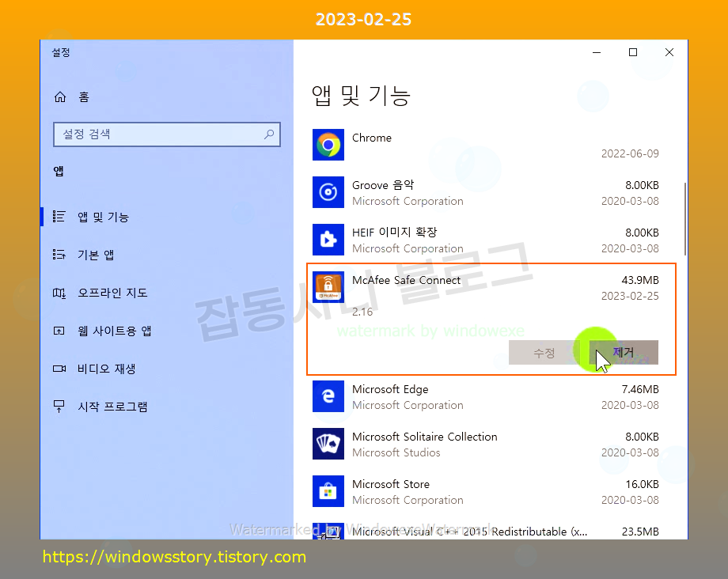Viewport: 728px width, 579px height.
Task: Click the Chrome app icon
Action: point(328,145)
